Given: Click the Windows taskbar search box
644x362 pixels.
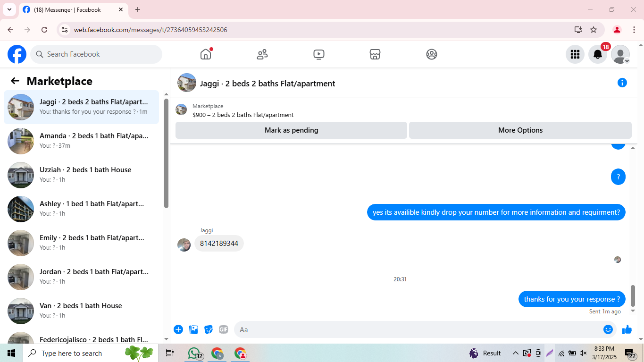Looking at the screenshot, I should 72,353.
